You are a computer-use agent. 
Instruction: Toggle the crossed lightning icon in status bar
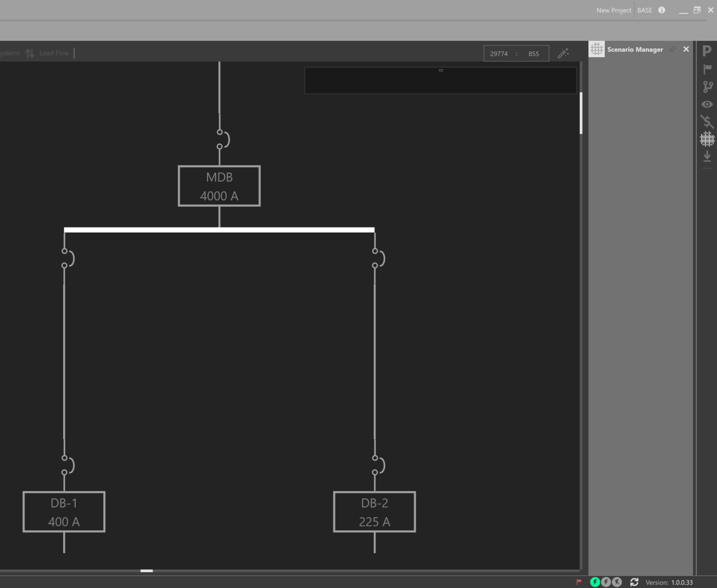click(x=617, y=582)
